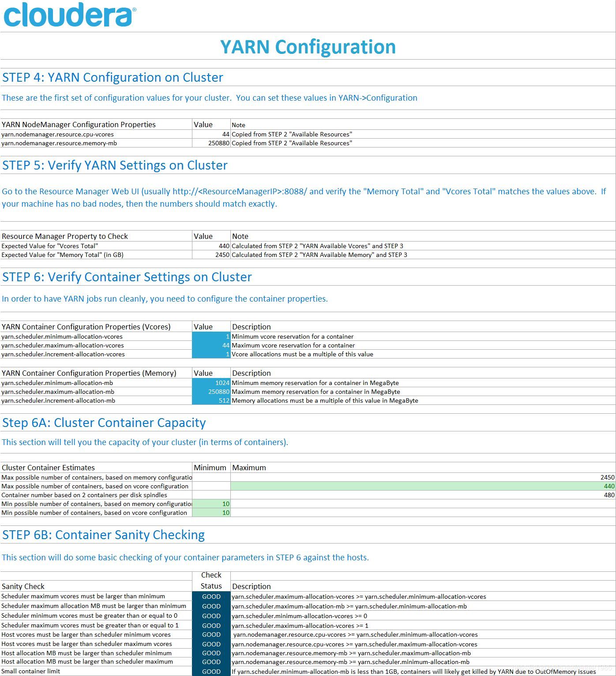Select the Check Status column header
Viewport: 616px width, 676px height.
211,581
